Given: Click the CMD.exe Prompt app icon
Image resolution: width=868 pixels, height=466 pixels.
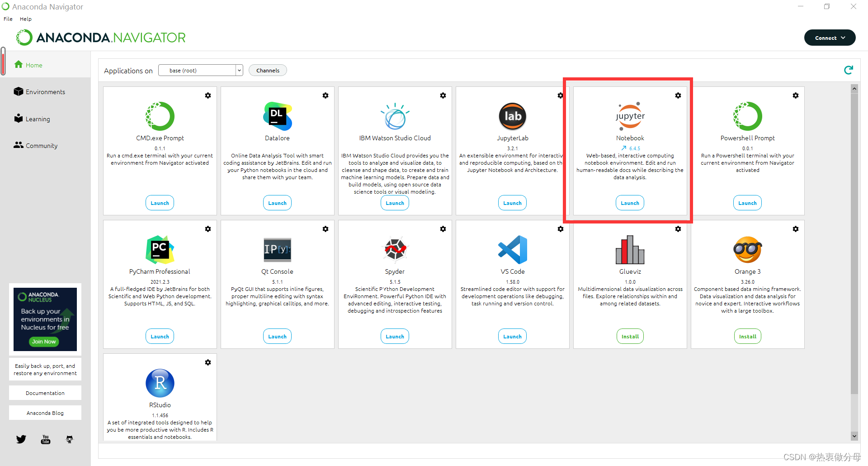Looking at the screenshot, I should pyautogui.click(x=160, y=116).
